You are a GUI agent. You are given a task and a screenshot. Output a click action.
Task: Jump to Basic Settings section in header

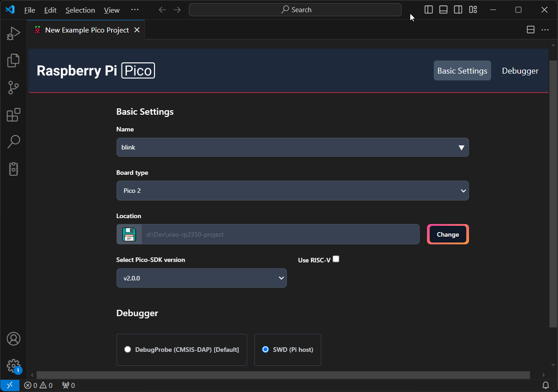tap(462, 70)
